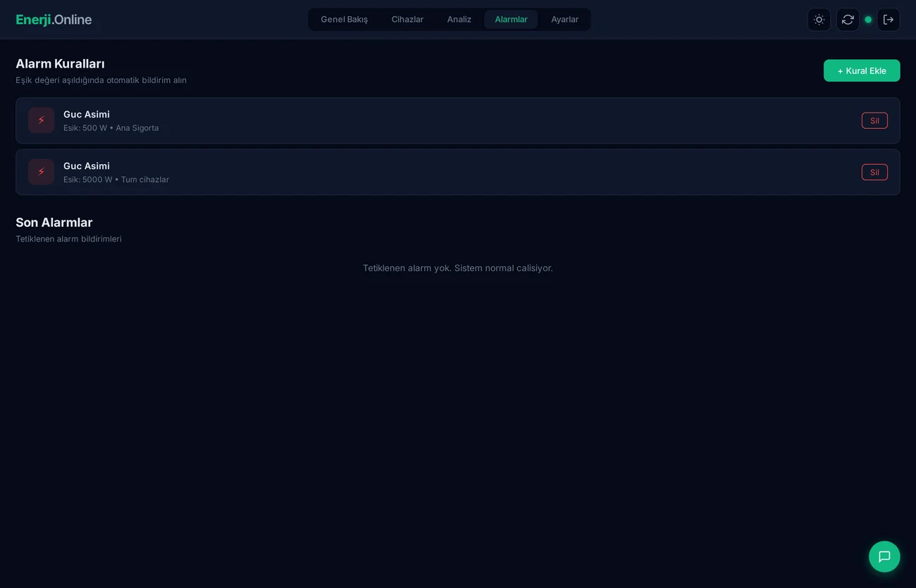
Task: Open the Analiz tab
Action: click(459, 19)
